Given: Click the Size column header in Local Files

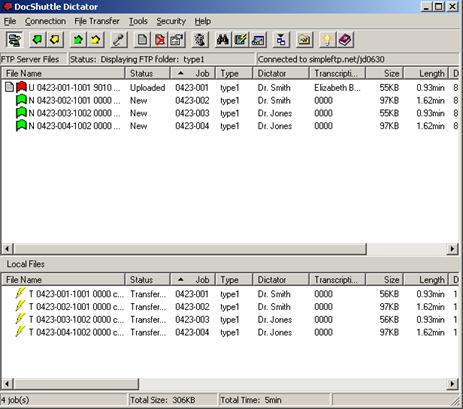Looking at the screenshot, I should (x=385, y=280).
